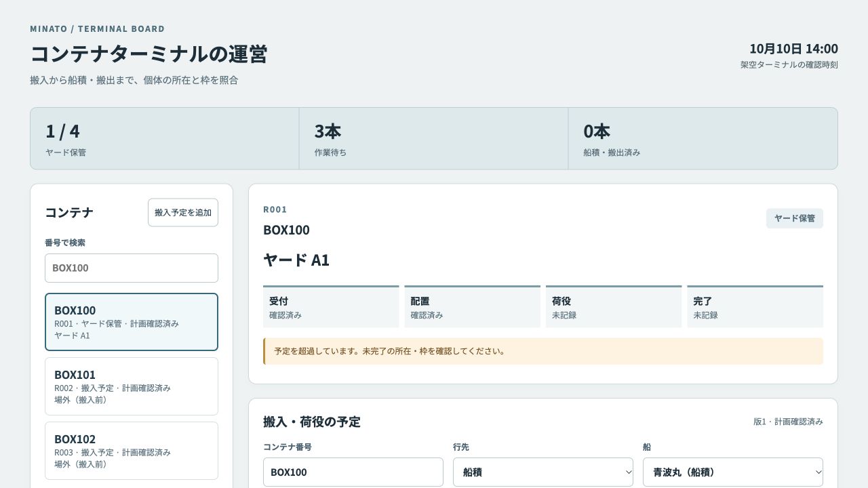Click the コンテナターミナルの運営 page title

[x=149, y=54]
